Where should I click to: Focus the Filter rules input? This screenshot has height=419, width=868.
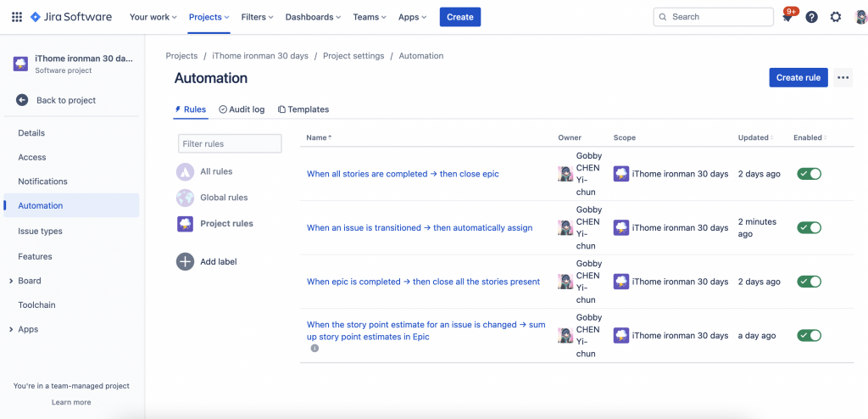click(x=230, y=143)
